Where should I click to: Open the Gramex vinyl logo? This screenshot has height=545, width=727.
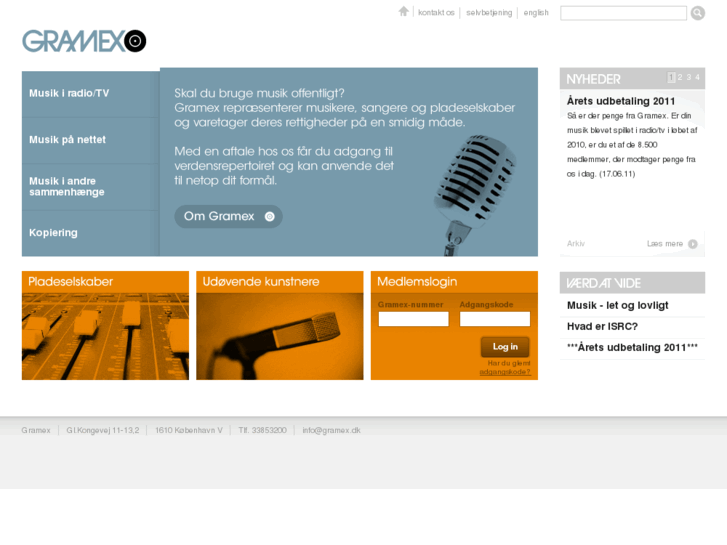tap(84, 41)
